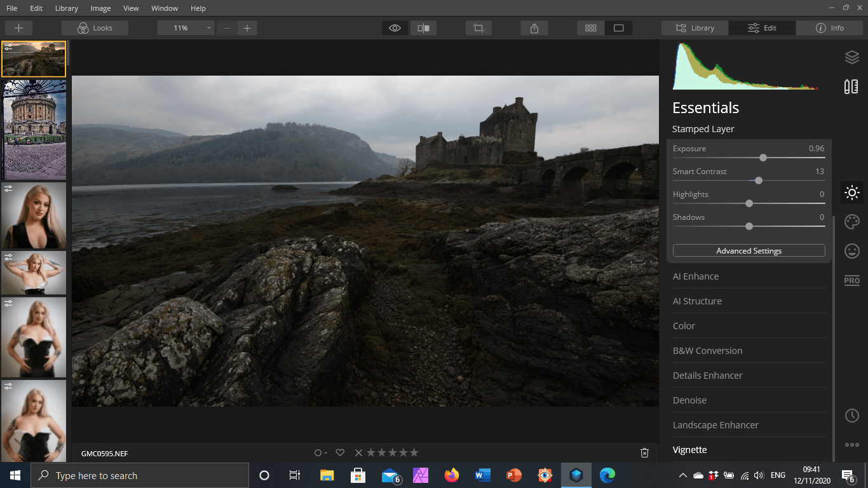Click the export/share icon

click(534, 27)
